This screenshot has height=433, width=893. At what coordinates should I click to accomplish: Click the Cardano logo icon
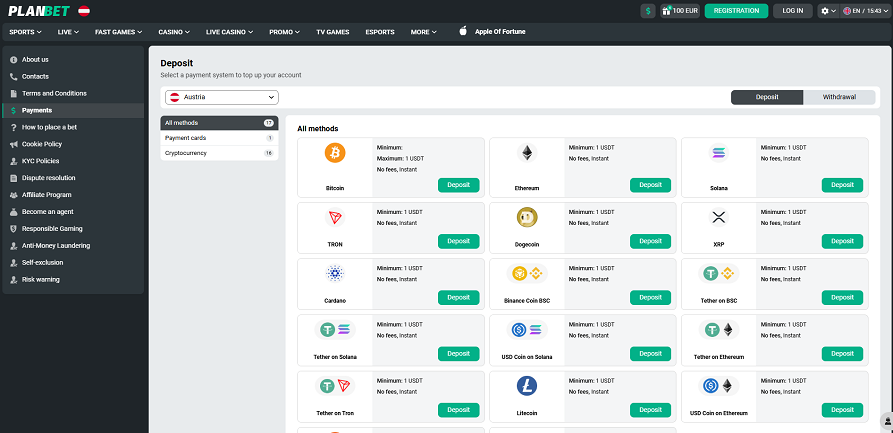[x=335, y=274]
